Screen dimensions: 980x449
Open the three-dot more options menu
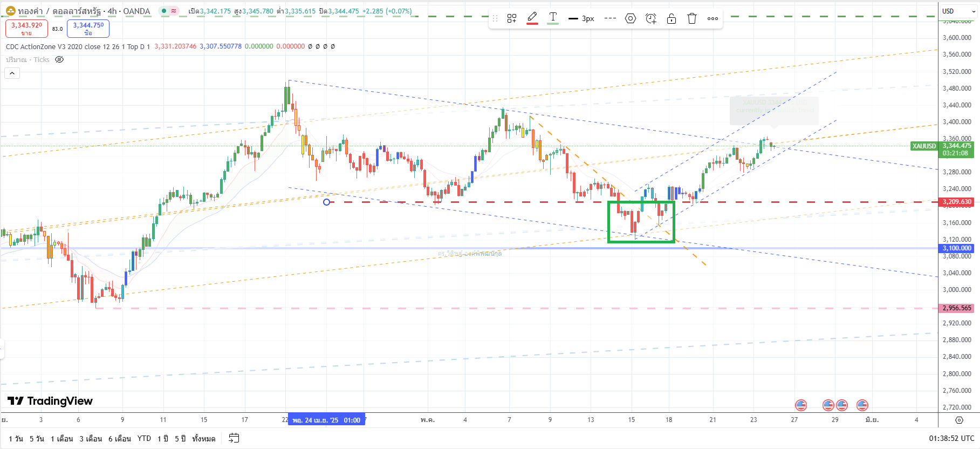712,18
